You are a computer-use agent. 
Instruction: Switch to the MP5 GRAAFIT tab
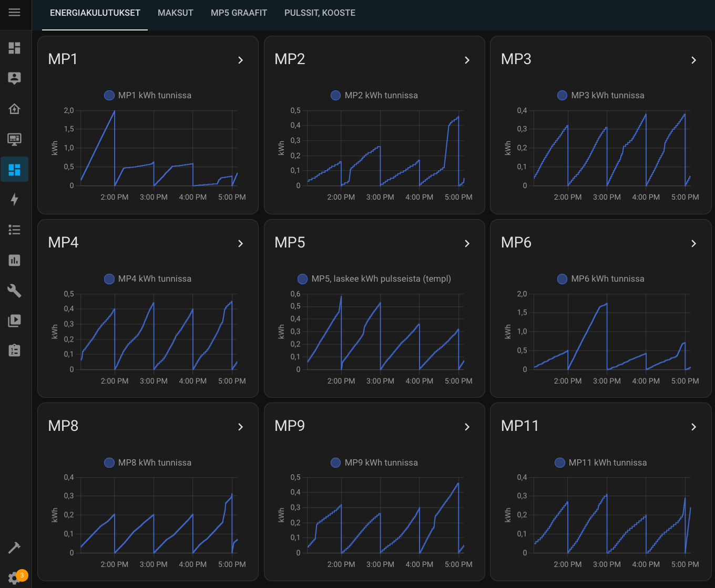pyautogui.click(x=239, y=13)
